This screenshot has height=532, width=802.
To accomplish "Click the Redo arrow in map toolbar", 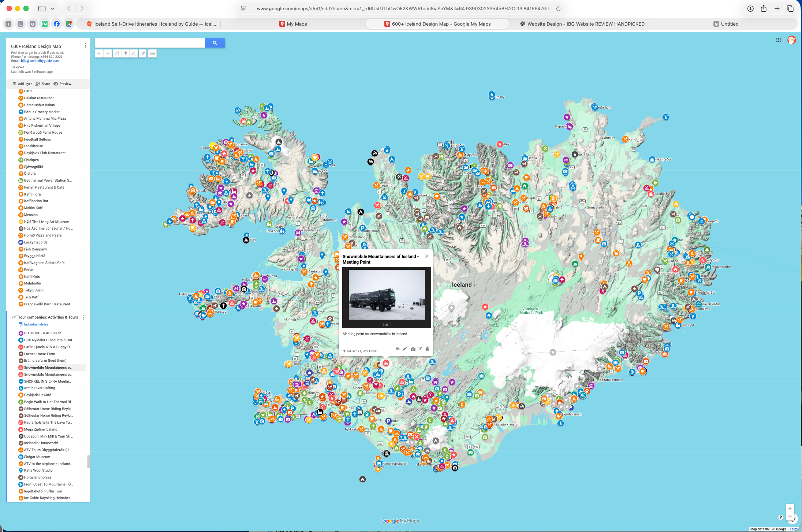I will click(108, 53).
